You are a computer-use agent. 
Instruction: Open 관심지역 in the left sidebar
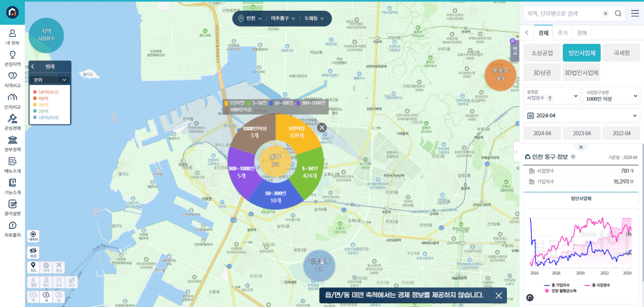tap(12, 58)
